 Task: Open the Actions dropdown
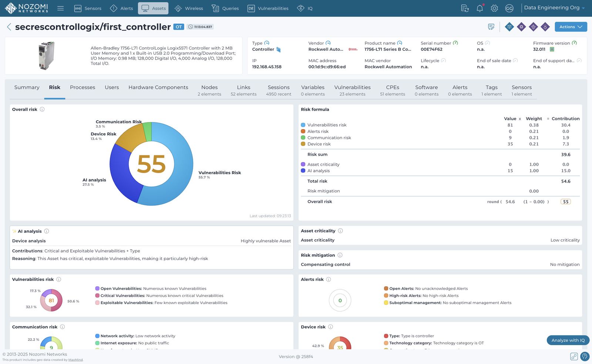570,27
